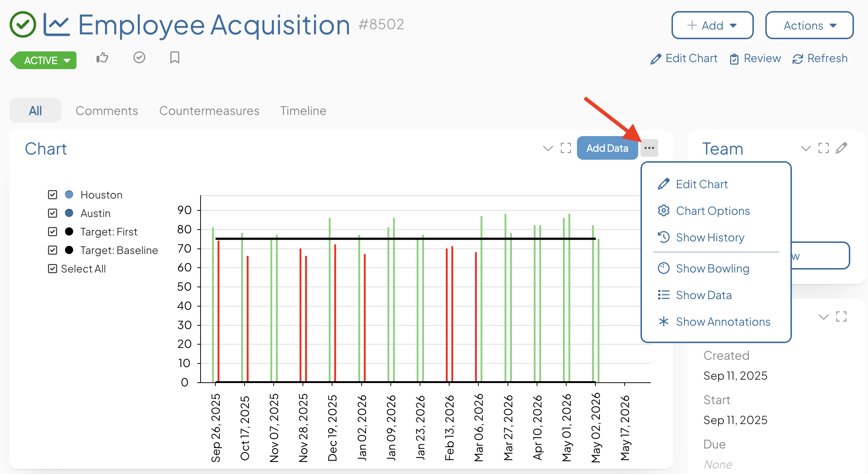Choose Chart Options in the popup menu
868x474 pixels.
(x=712, y=211)
